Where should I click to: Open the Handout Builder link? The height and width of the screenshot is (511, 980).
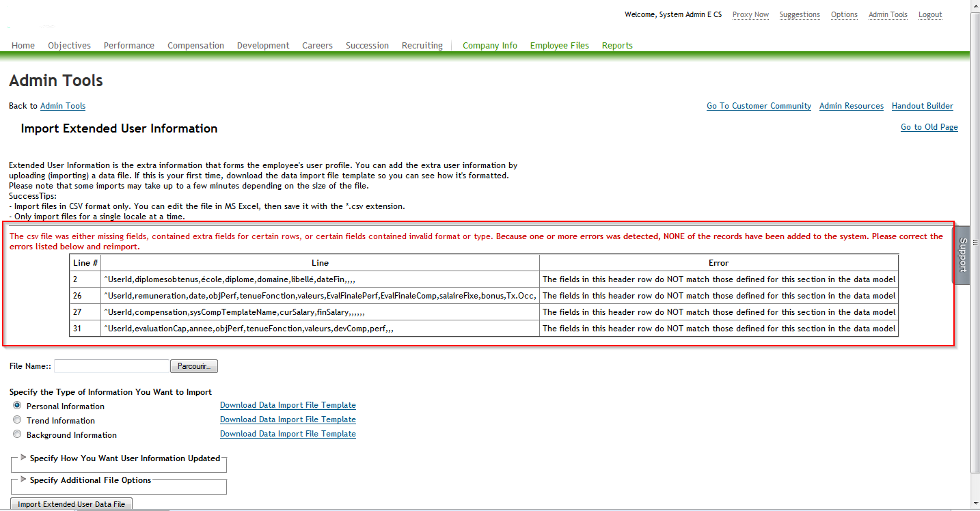point(923,106)
